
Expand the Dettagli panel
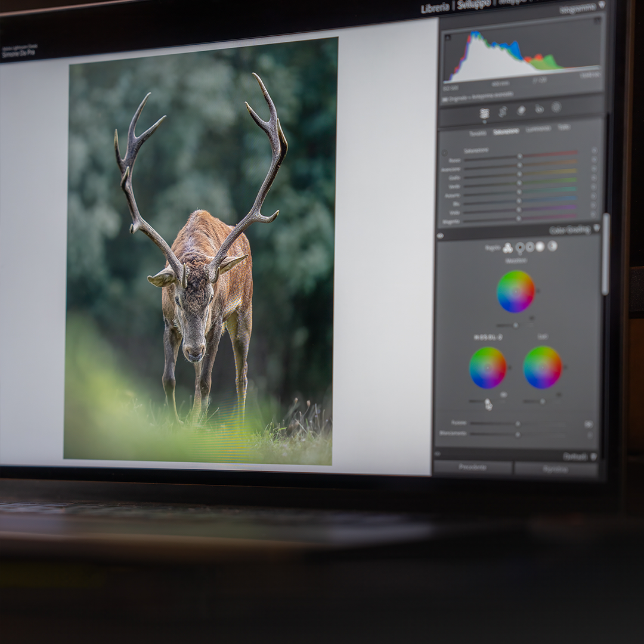coord(593,457)
